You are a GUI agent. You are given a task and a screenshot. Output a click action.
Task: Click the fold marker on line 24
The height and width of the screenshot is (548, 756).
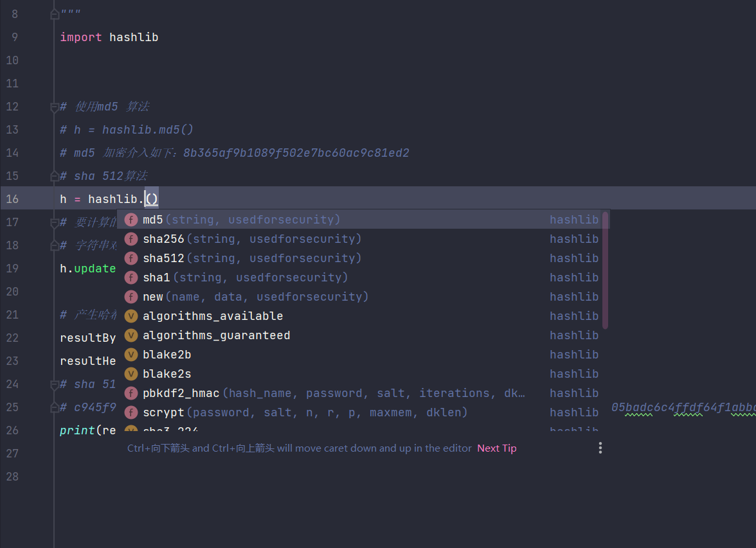pyautogui.click(x=55, y=384)
